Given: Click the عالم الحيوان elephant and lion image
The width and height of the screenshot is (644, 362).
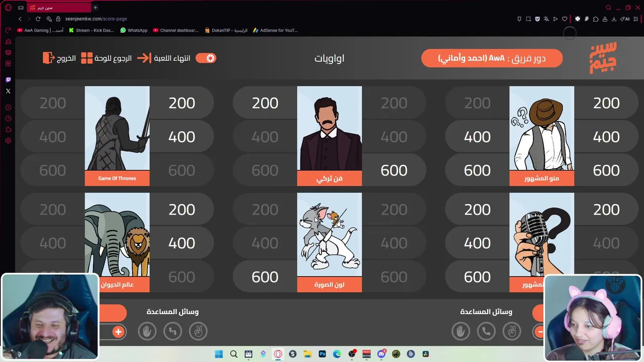Looking at the screenshot, I should point(117,235).
